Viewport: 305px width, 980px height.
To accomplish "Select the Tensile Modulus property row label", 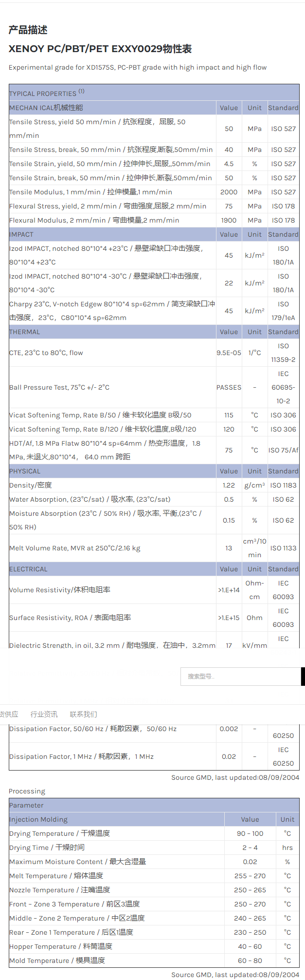I will click(x=90, y=192).
